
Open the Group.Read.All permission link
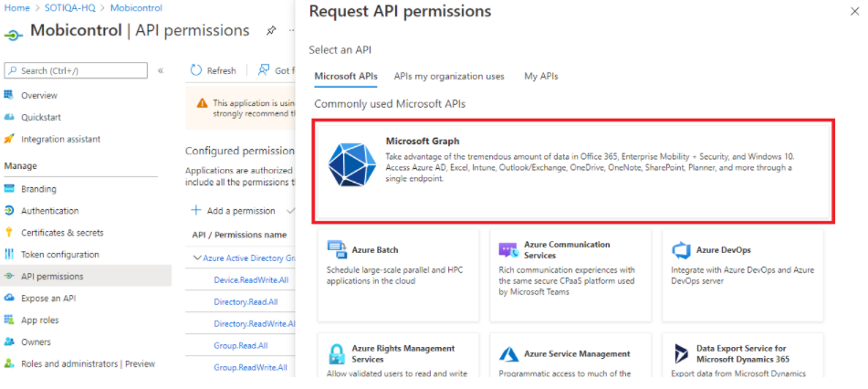tap(240, 345)
